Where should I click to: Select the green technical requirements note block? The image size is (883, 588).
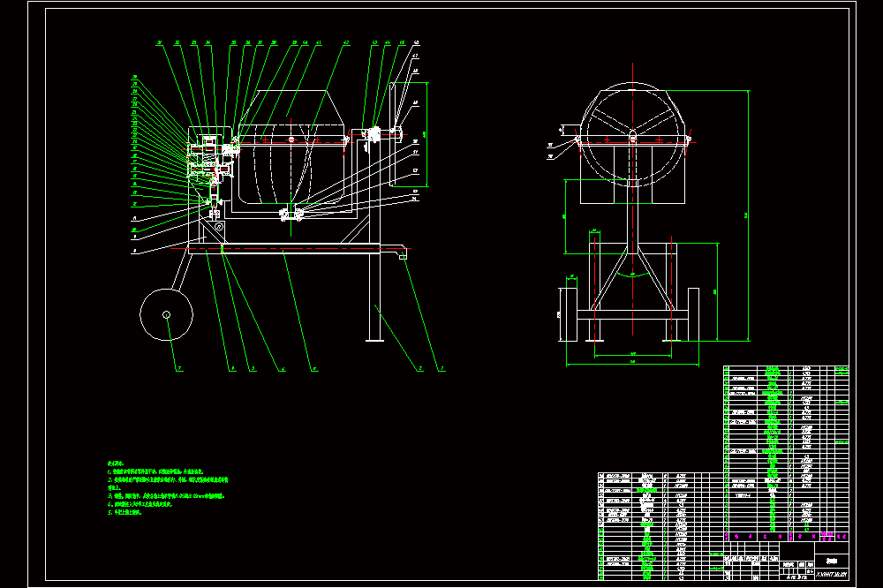point(167,487)
